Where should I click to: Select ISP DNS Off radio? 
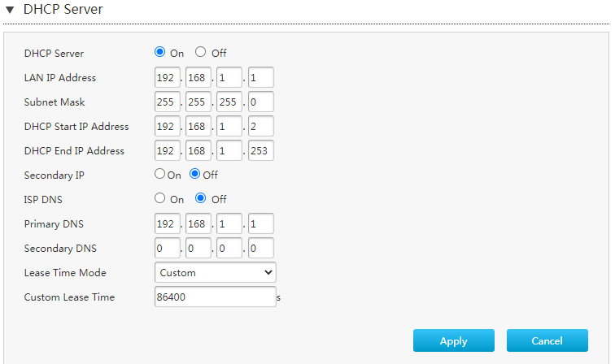200,198
